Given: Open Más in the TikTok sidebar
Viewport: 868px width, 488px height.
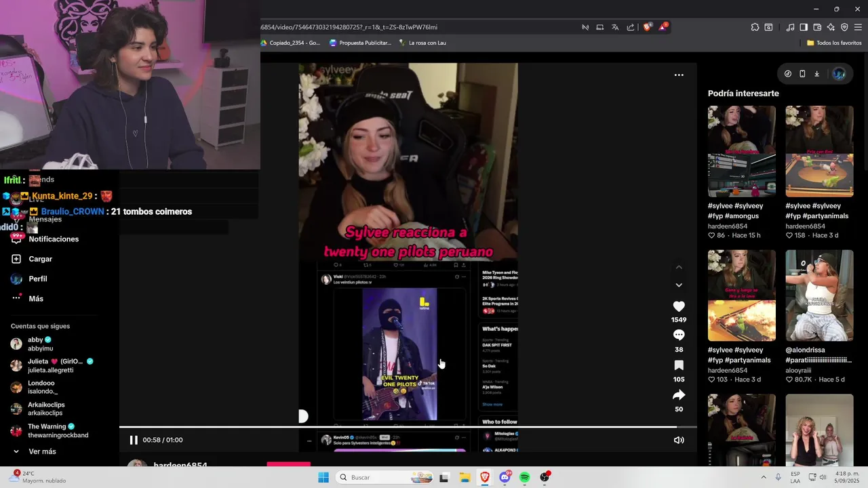Looking at the screenshot, I should pyautogui.click(x=27, y=299).
